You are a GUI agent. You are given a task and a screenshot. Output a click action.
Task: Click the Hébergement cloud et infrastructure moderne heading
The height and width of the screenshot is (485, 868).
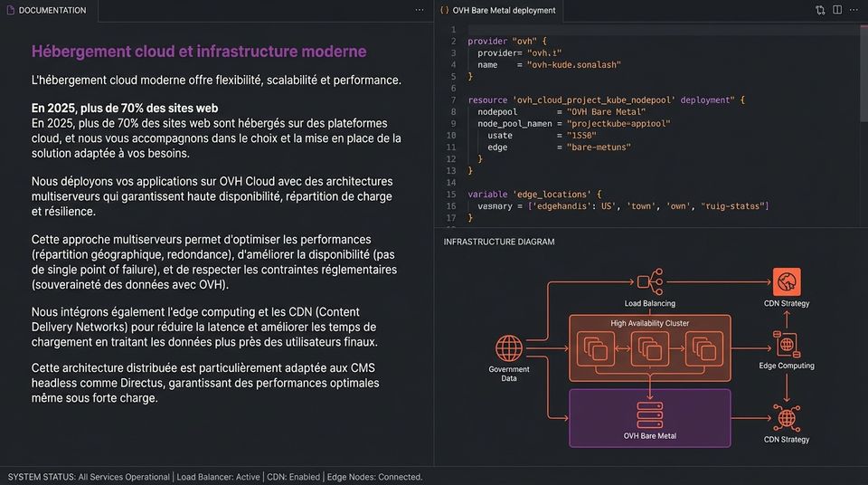(x=199, y=52)
